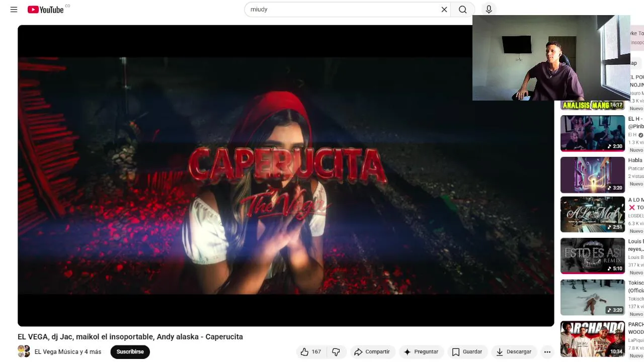Screen dimensions: 644x362
Task: Open the Compartir share option
Action: pos(372,352)
